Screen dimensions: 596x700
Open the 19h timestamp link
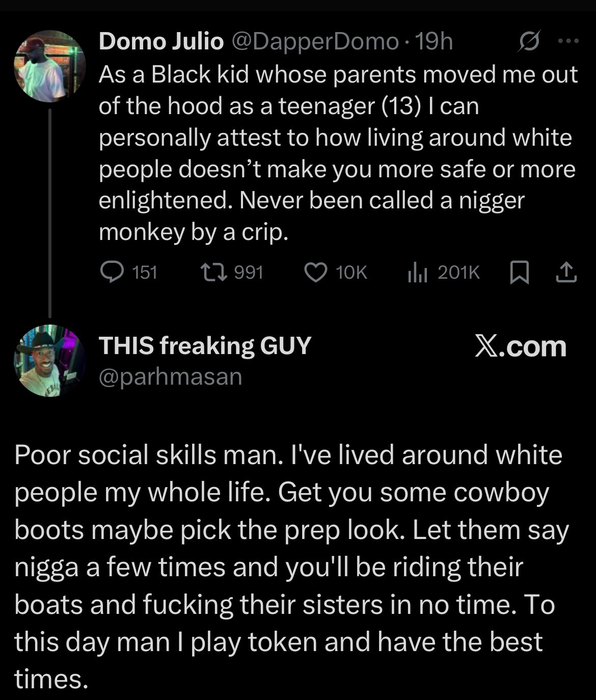434,42
